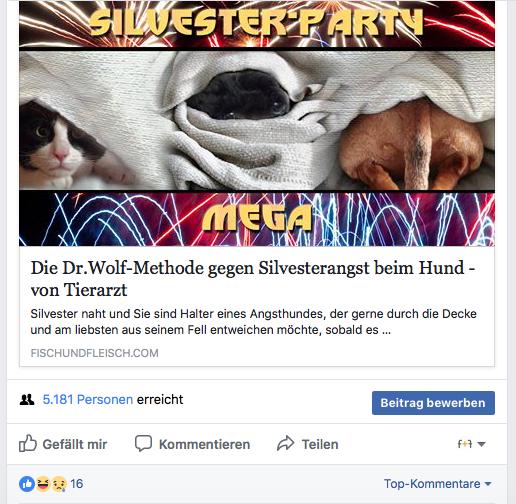Screen dimensions: 516x504
Task: Click the people reached icon
Action: click(x=27, y=399)
